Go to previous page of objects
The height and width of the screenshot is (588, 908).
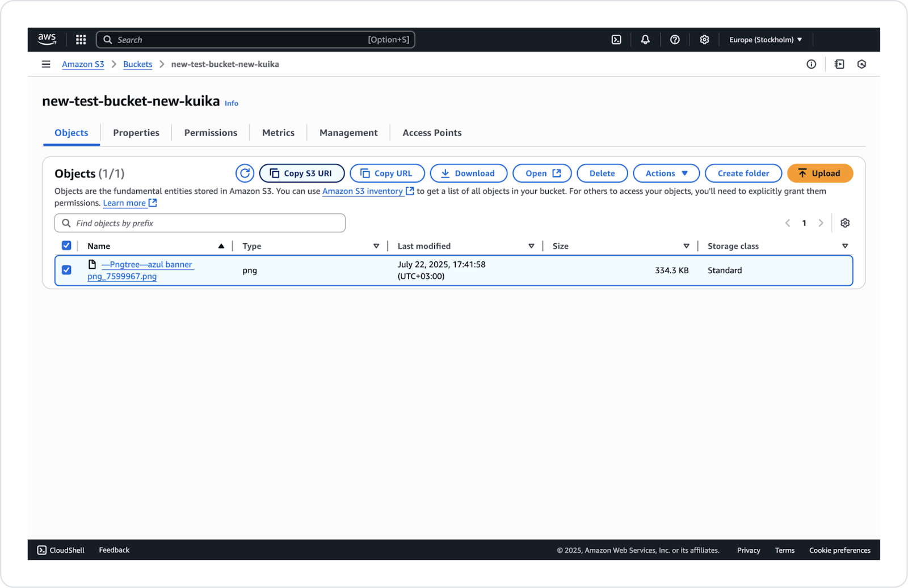[x=788, y=223]
